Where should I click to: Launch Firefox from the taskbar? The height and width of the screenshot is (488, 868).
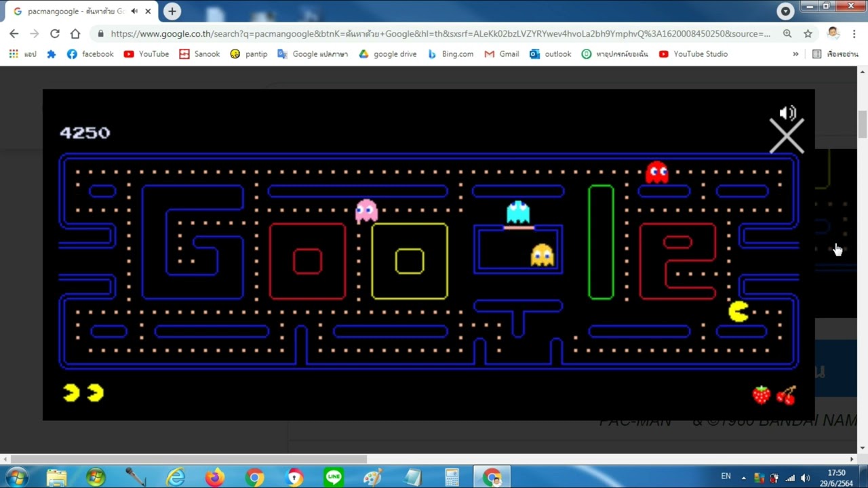215,478
